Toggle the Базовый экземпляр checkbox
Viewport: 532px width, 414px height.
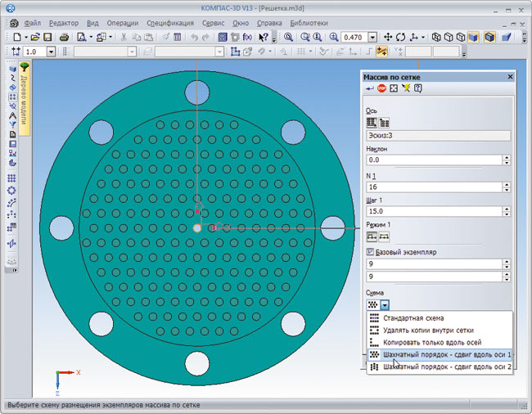(370, 252)
